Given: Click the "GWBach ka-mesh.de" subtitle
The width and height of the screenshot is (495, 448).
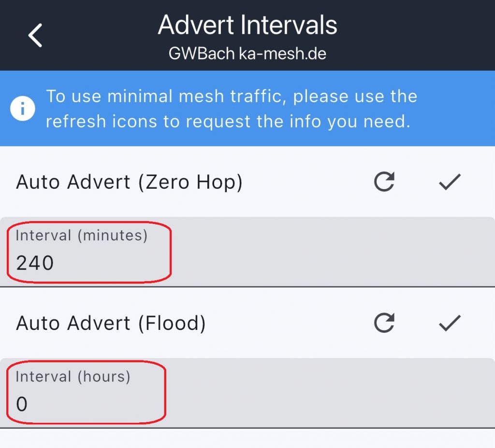Looking at the screenshot, I should pyautogui.click(x=247, y=53).
